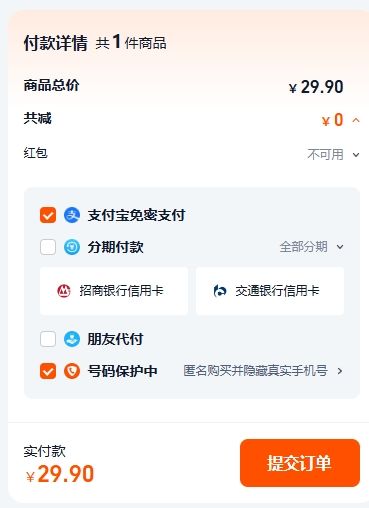This screenshot has height=508, width=369.
Task: Disable 号码保护中 checkbox
Action: point(48,371)
